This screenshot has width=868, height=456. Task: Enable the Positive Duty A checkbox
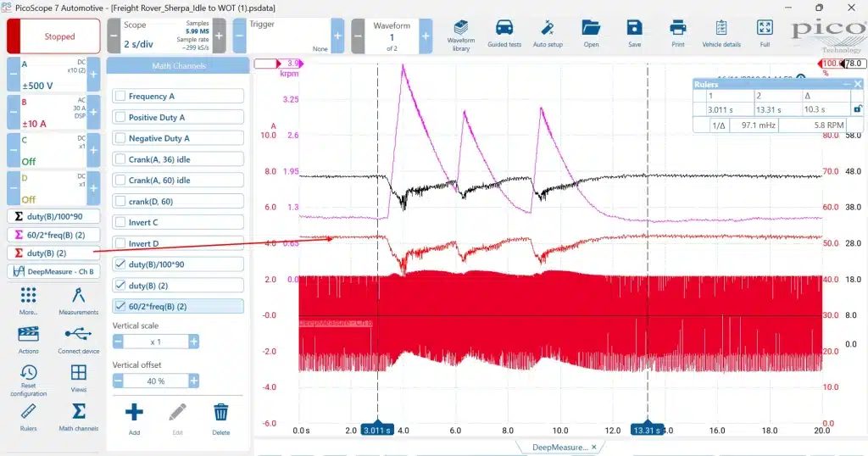[120, 117]
